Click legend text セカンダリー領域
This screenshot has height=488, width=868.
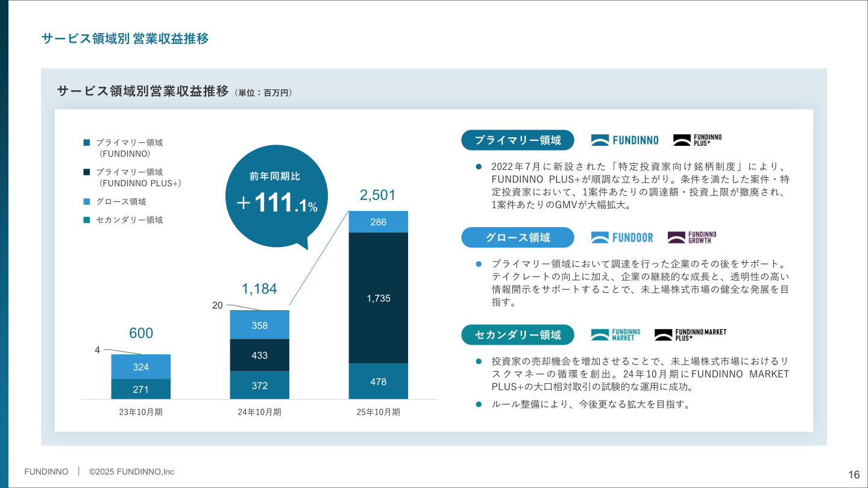coord(130,220)
